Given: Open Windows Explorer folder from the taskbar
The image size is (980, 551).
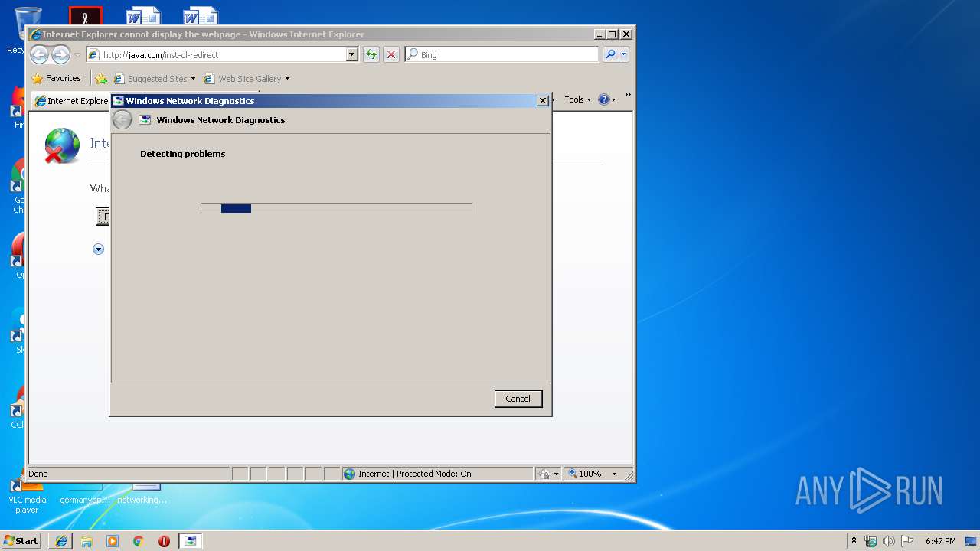Looking at the screenshot, I should point(87,541).
